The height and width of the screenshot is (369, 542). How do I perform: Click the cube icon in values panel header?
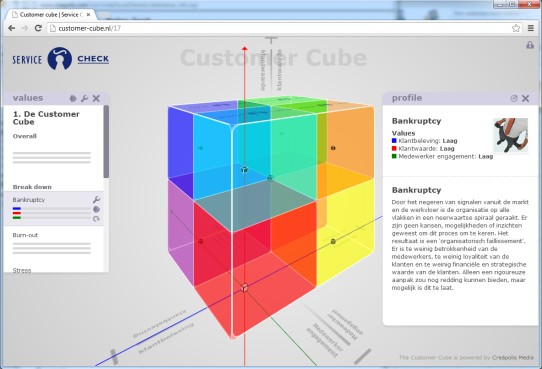[73, 98]
